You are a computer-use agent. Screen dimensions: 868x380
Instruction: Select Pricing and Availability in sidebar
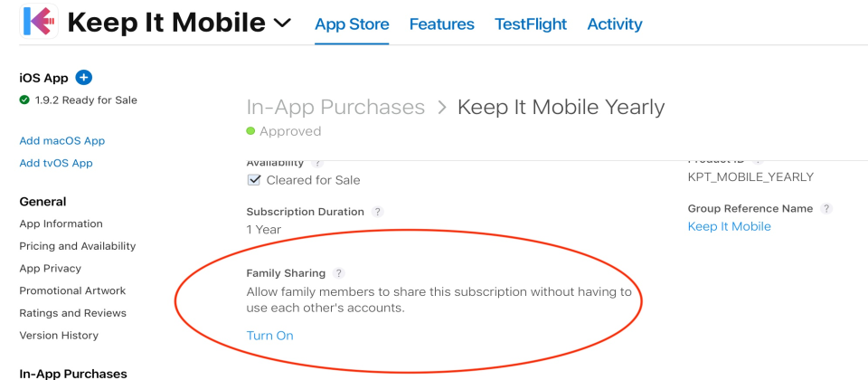click(78, 246)
